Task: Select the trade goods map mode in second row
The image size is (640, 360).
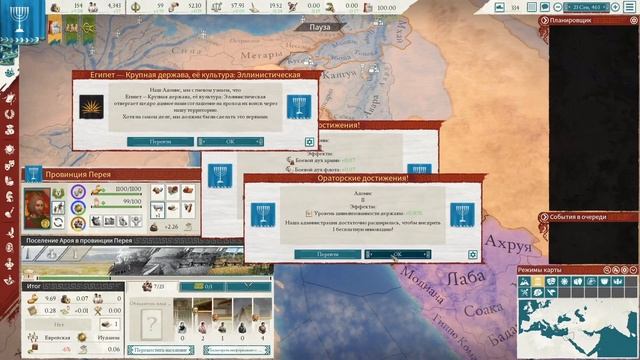Action: (x=538, y=292)
